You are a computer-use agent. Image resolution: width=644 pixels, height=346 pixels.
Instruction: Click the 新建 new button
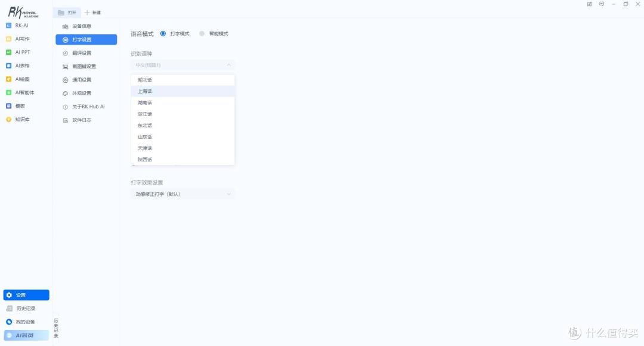93,13
